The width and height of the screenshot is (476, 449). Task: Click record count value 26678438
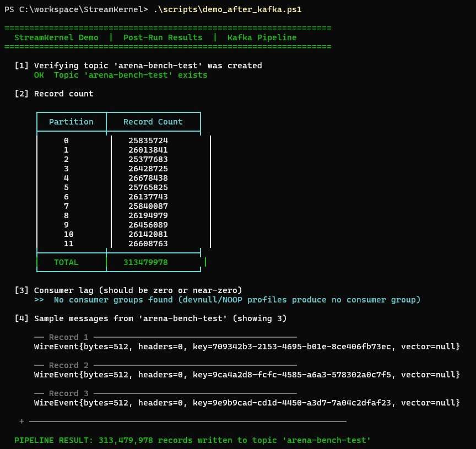point(148,178)
